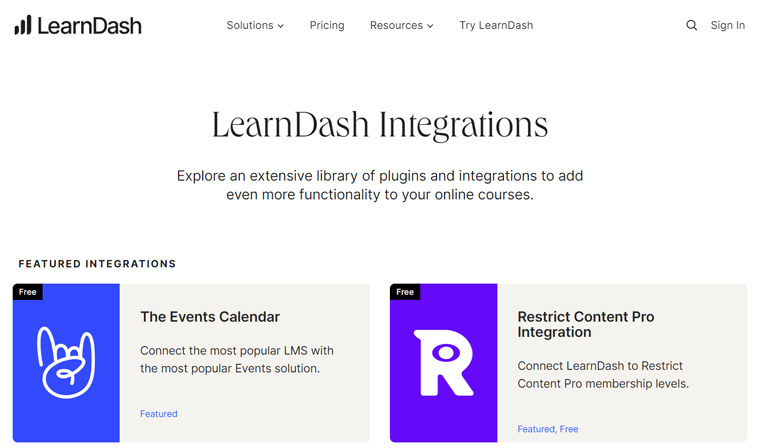760x448 pixels.
Task: Open the search magnifier icon
Action: 691,25
